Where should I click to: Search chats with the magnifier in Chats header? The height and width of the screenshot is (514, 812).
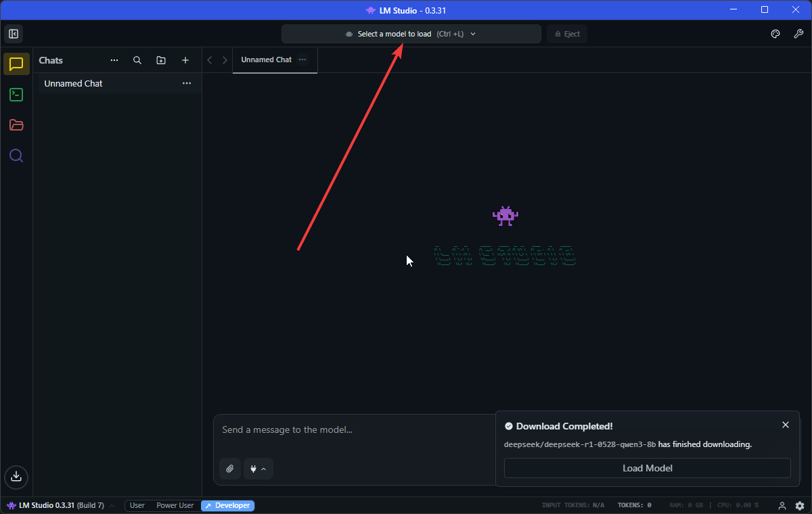click(137, 60)
